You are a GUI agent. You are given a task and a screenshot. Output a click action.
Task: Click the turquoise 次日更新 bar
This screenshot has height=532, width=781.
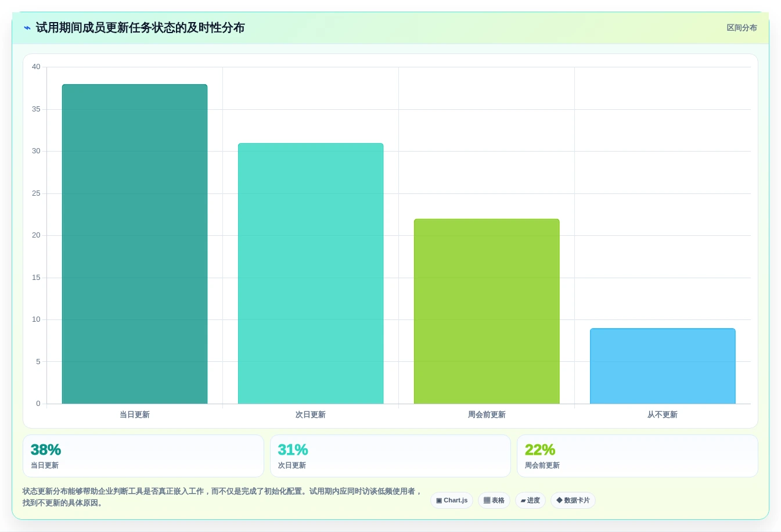[x=311, y=274]
